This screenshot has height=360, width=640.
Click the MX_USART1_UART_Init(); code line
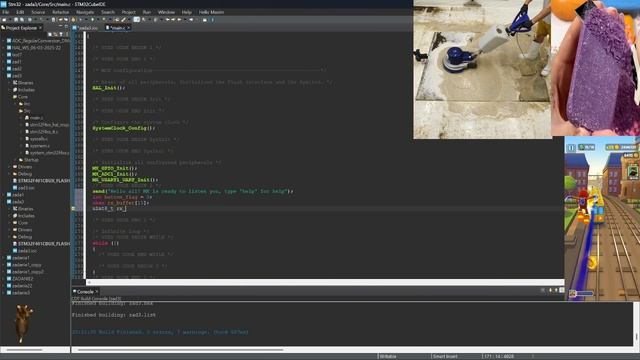click(x=125, y=180)
